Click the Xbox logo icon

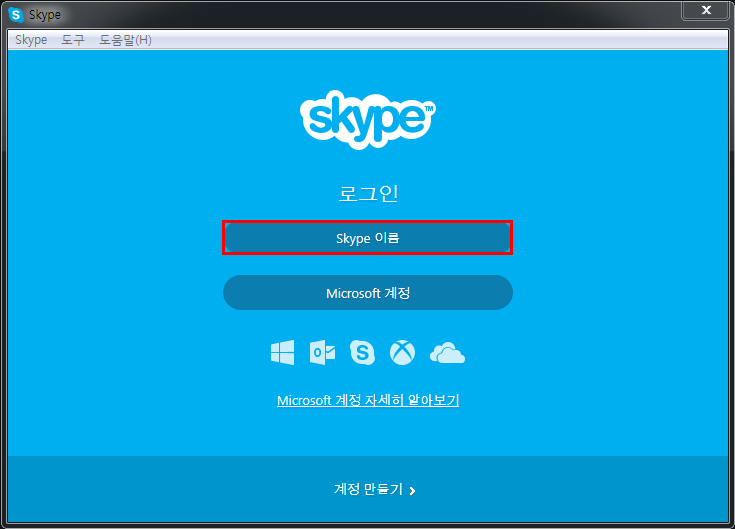402,352
